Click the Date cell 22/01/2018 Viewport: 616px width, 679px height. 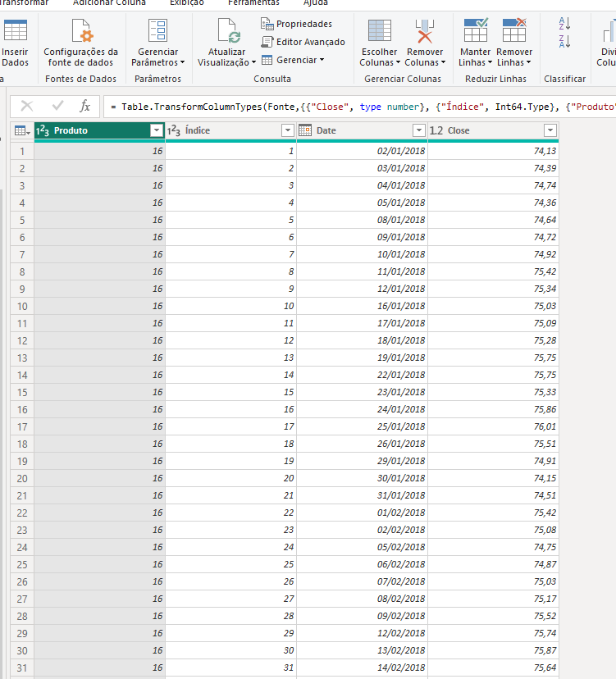click(363, 375)
